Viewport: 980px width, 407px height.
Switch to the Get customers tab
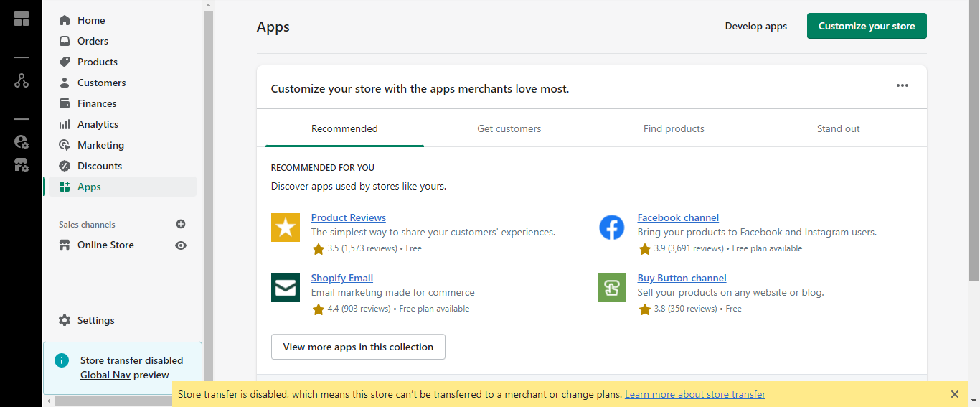509,128
